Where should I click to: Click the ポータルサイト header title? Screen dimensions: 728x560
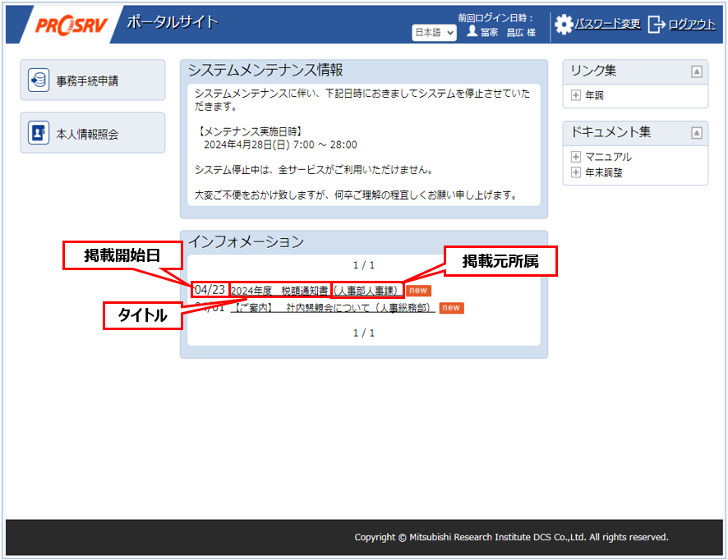click(x=173, y=22)
